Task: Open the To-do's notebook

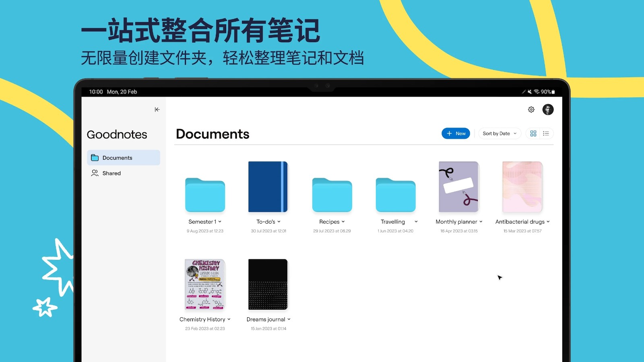Action: [x=268, y=187]
